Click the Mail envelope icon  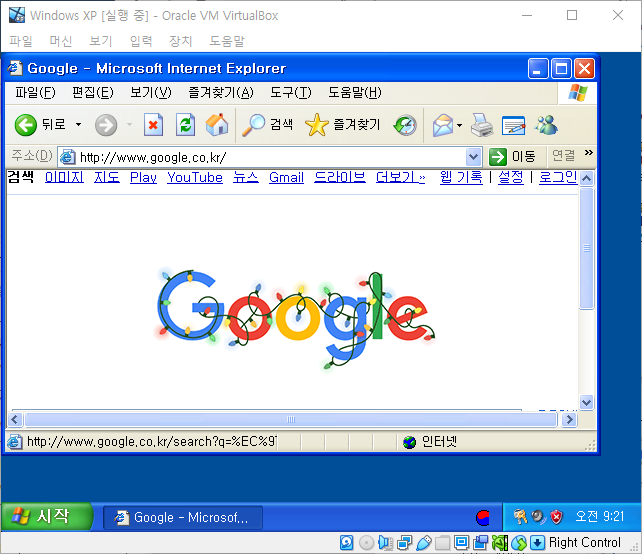[x=443, y=125]
